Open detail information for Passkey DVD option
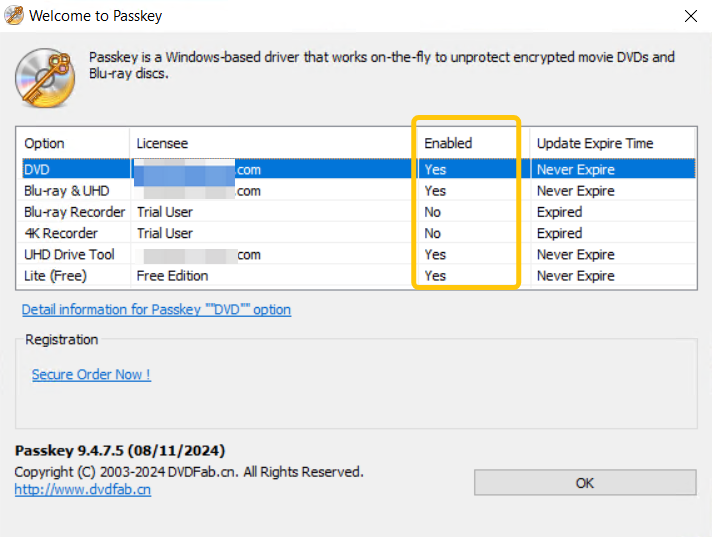Viewport: 712px width, 537px height. [x=156, y=310]
